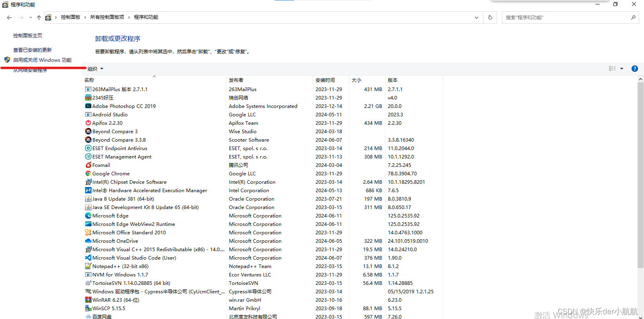The image size is (644, 319).
Task: Expand the address bar history dropdown
Action: coord(477,17)
